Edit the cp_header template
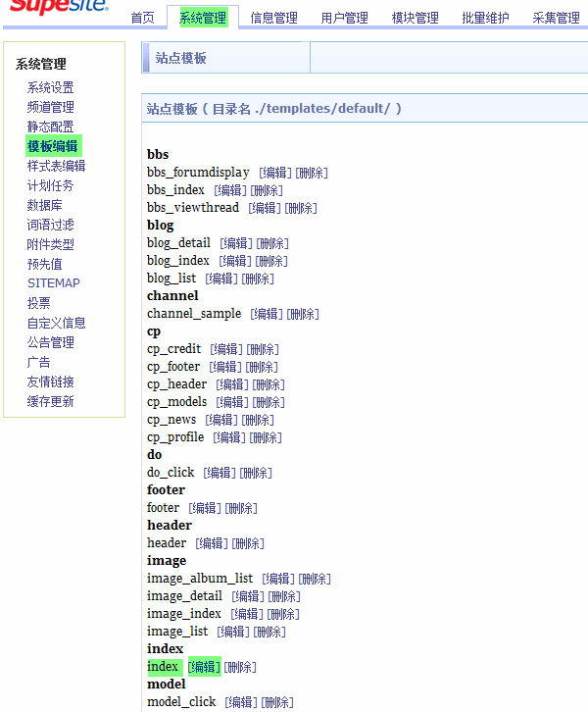The width and height of the screenshot is (588, 712). tap(231, 384)
